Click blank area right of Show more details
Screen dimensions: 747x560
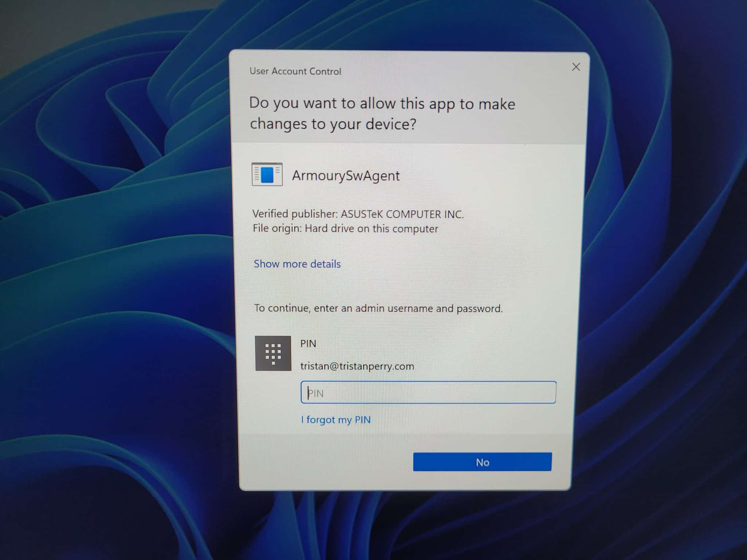456,264
